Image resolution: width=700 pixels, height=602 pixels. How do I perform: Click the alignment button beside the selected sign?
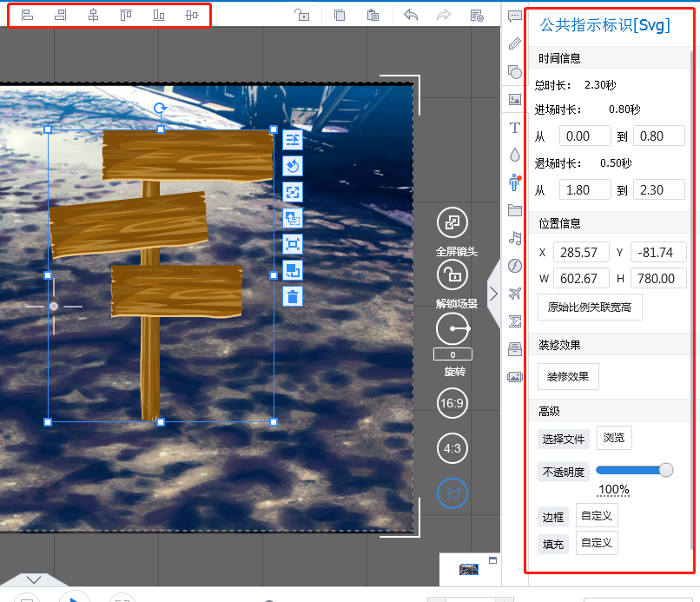click(x=293, y=140)
